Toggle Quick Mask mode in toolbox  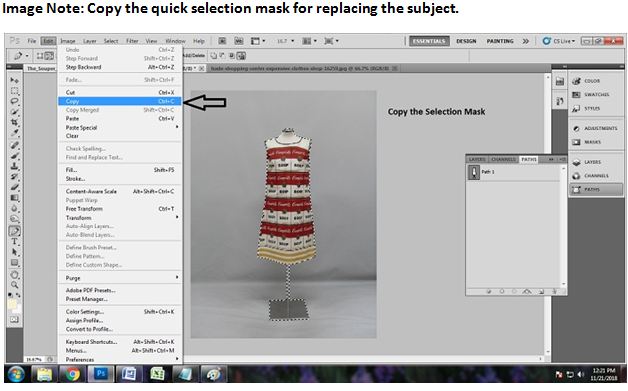click(x=14, y=319)
